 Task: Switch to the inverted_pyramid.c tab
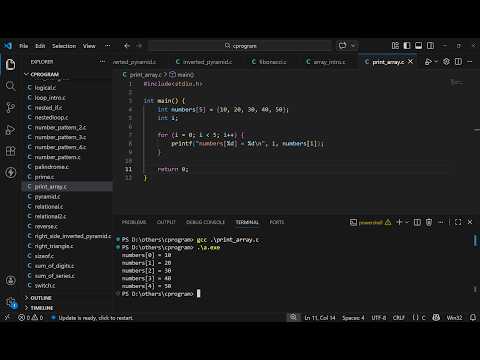click(204, 62)
